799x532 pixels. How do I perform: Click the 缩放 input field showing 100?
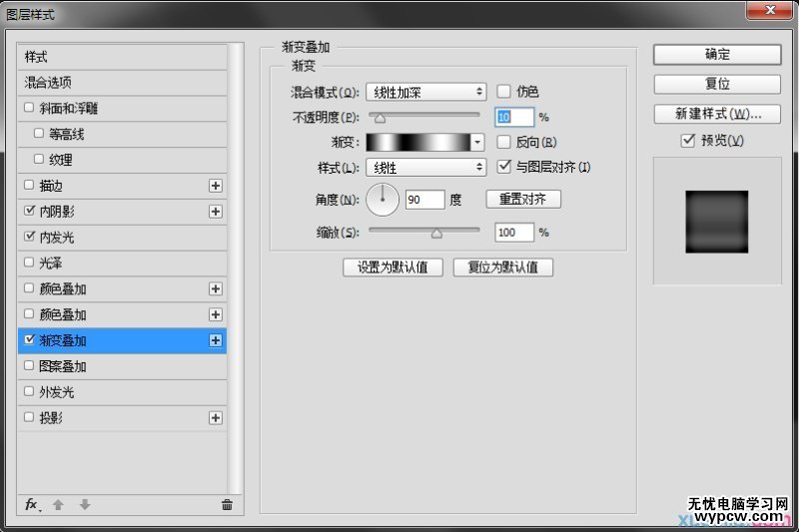coord(514,233)
